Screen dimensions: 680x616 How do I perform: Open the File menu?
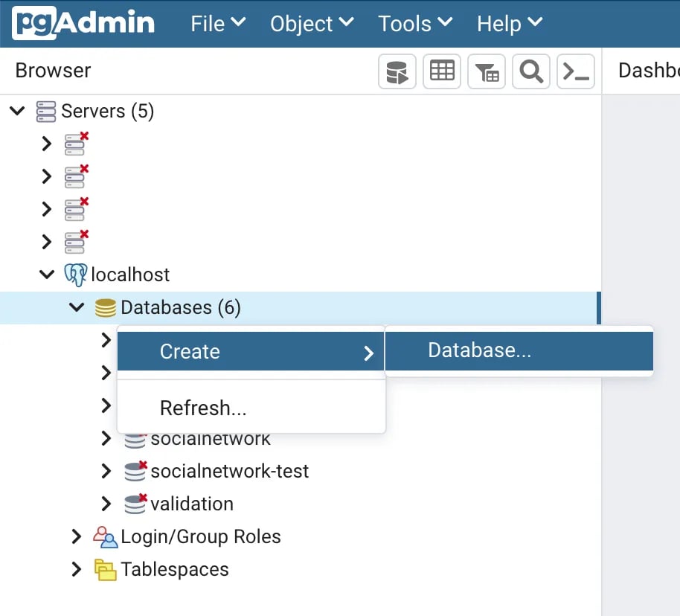216,23
